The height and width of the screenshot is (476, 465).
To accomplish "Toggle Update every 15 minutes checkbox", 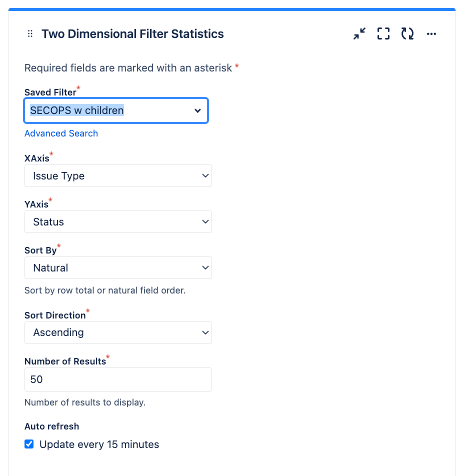I will [29, 444].
